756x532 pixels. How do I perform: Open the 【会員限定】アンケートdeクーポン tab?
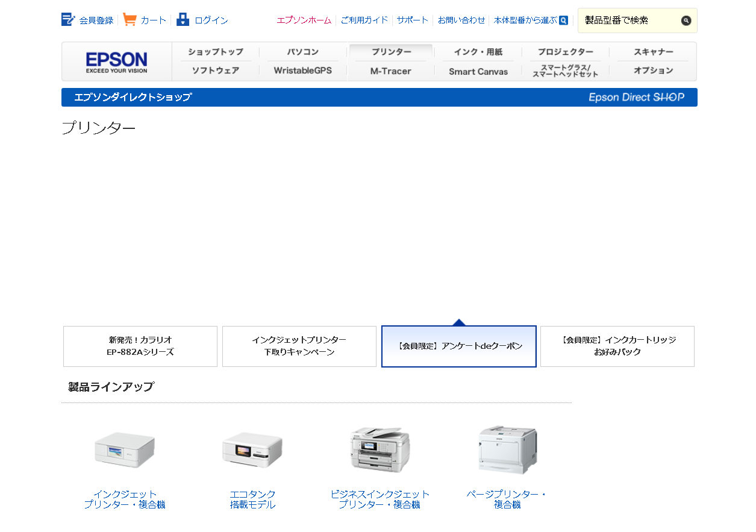(458, 346)
